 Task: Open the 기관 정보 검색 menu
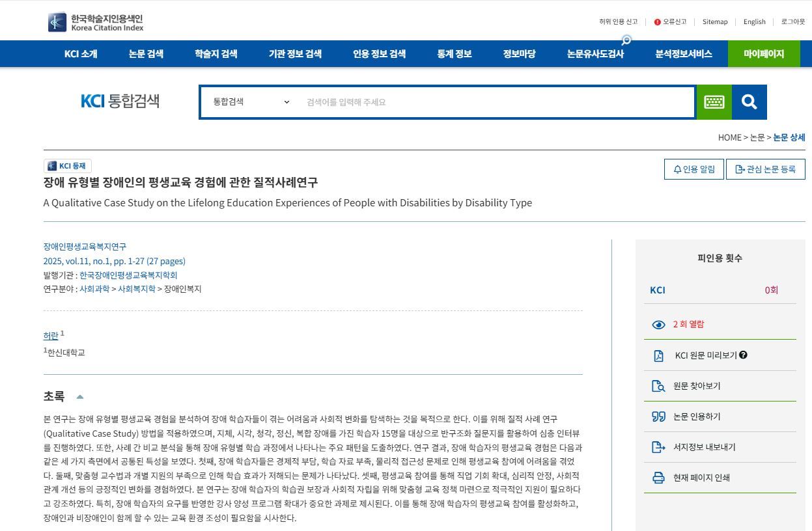[x=295, y=54]
